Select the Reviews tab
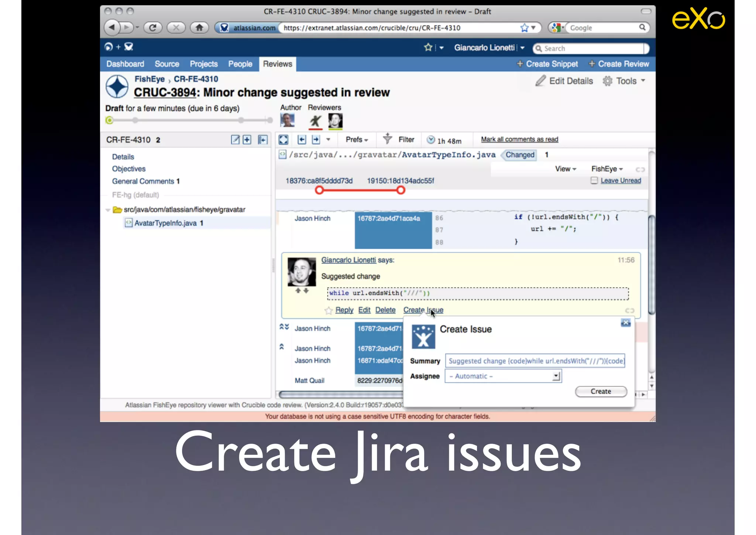The width and height of the screenshot is (756, 535). pyautogui.click(x=278, y=64)
